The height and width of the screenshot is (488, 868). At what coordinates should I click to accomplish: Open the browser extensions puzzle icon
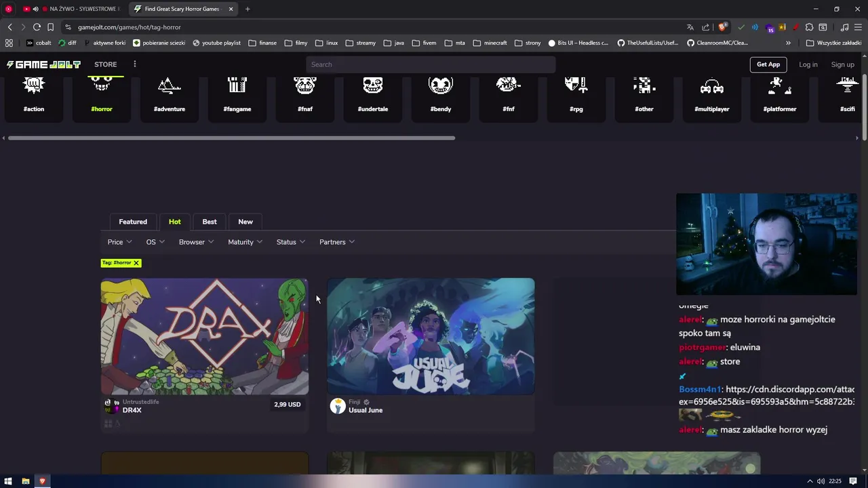pyautogui.click(x=809, y=27)
